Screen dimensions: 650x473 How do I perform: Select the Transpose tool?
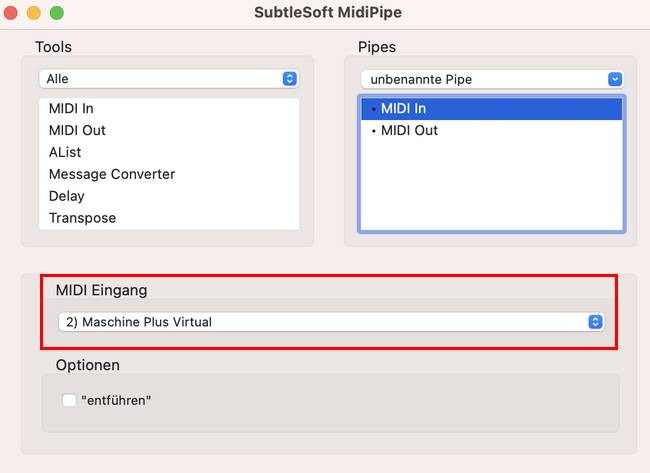[169, 218]
